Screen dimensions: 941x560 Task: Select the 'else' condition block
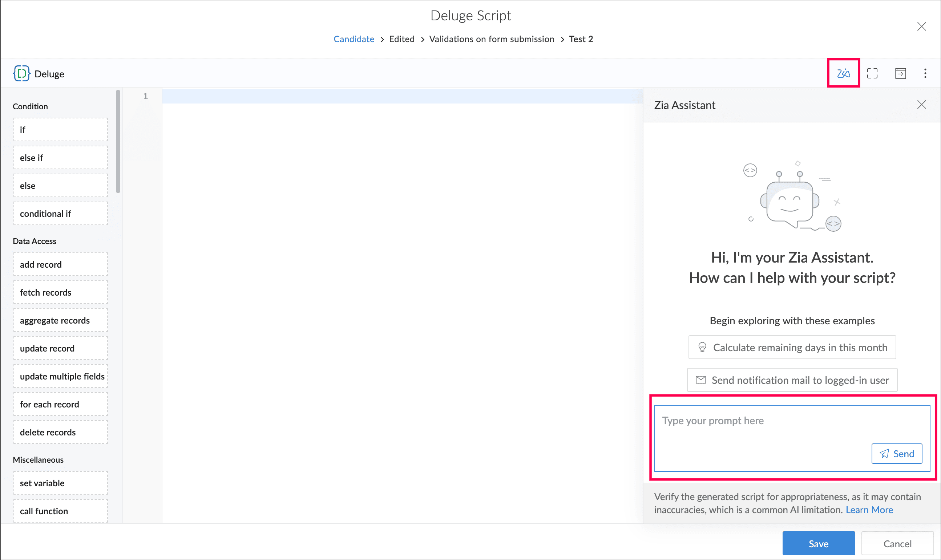[x=60, y=185]
